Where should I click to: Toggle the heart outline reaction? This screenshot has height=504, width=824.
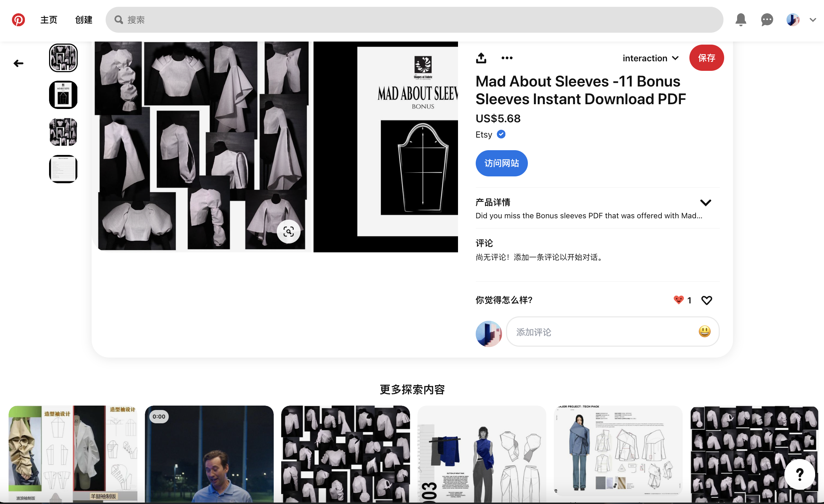(706, 300)
